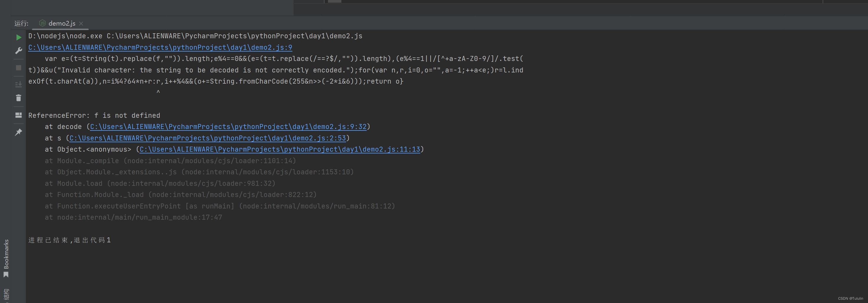868x303 pixels.
Task: Open run configuration wrench icon
Action: (19, 51)
